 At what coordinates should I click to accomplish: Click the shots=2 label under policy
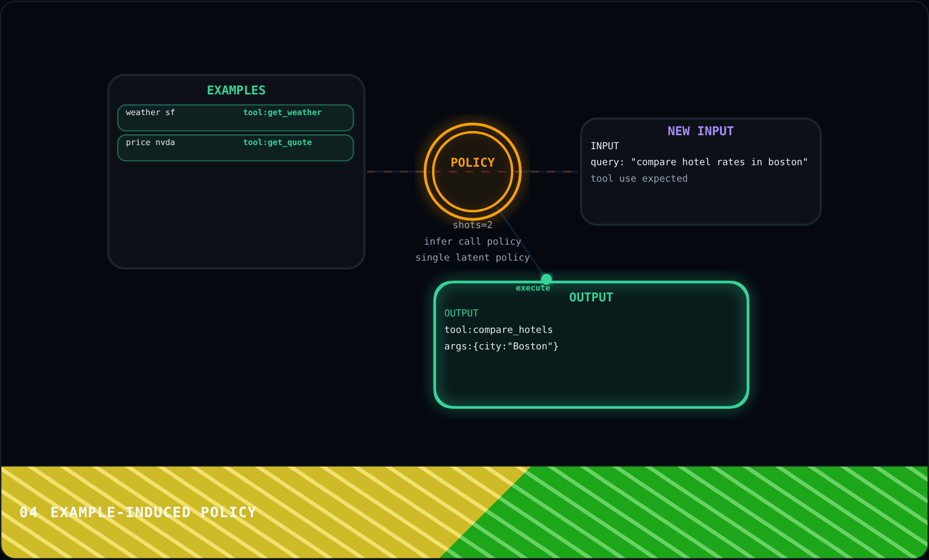pos(473,225)
